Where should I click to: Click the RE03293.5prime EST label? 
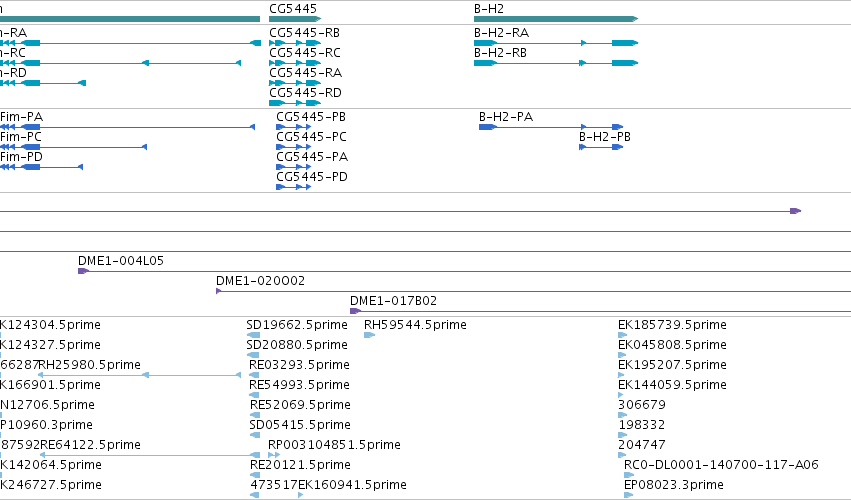tap(299, 365)
